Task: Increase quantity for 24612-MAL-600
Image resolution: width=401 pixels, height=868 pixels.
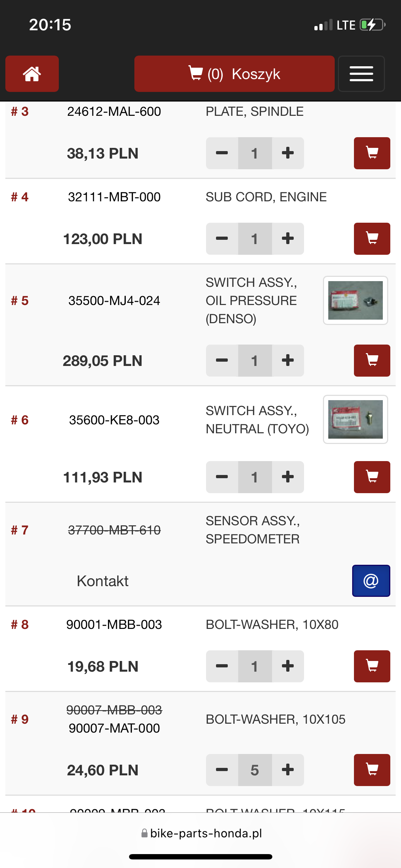Action: 288,153
